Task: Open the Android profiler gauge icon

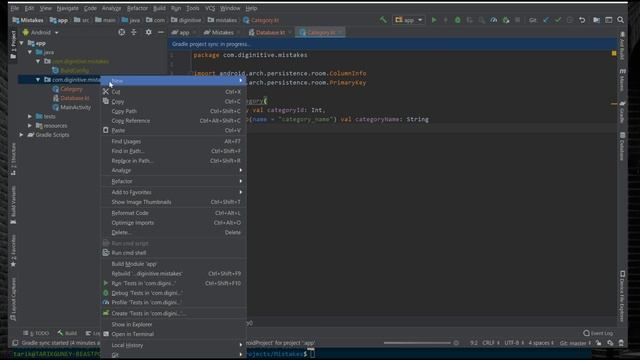Action: click(493, 20)
